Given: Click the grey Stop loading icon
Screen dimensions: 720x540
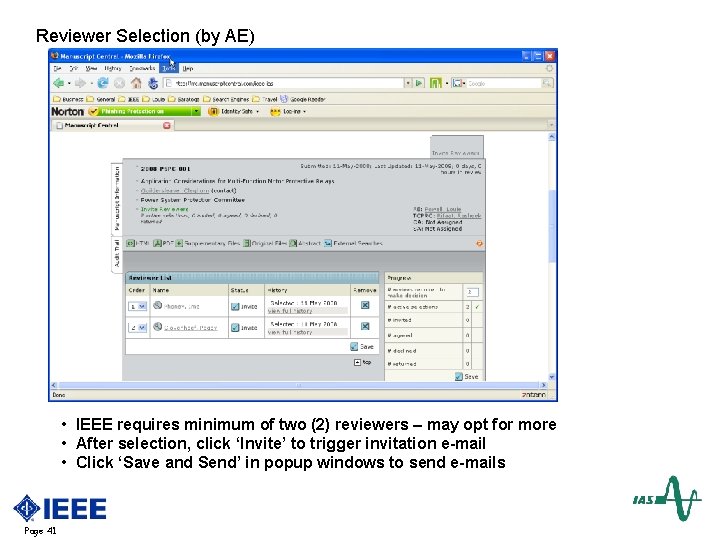Looking at the screenshot, I should [x=119, y=83].
